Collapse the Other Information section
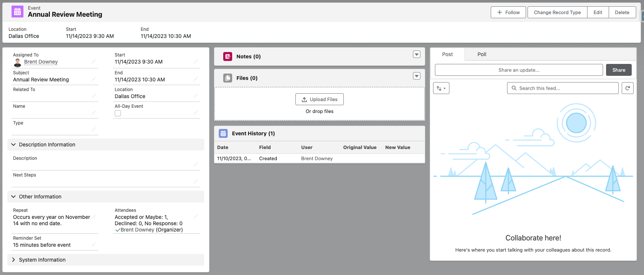The width and height of the screenshot is (644, 275). pos(13,197)
